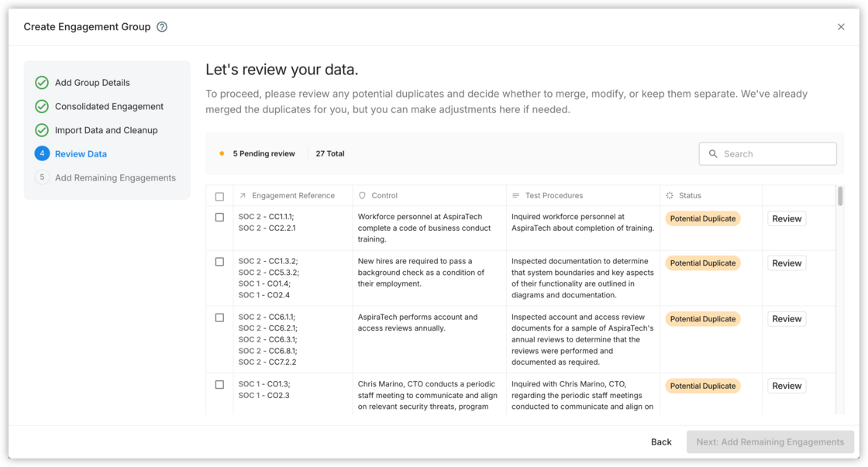868x467 pixels.
Task: Click the search magnifier icon
Action: [713, 154]
